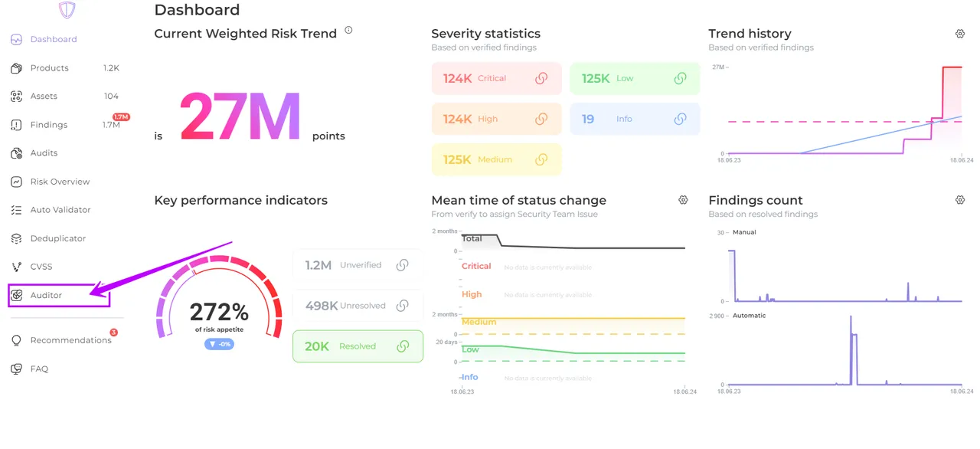
Task: Open Trend history settings gear
Action: 960,34
